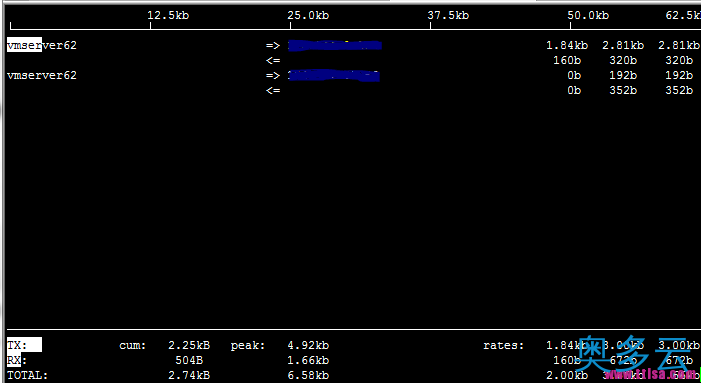This screenshot has height=383, width=701.
Task: Click the rates: label
Action: [x=503, y=345]
